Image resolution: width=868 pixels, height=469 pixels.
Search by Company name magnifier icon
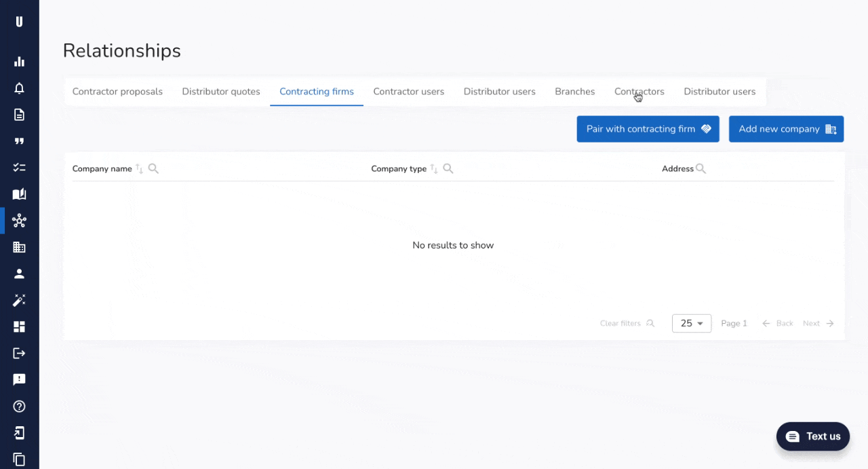click(x=153, y=169)
